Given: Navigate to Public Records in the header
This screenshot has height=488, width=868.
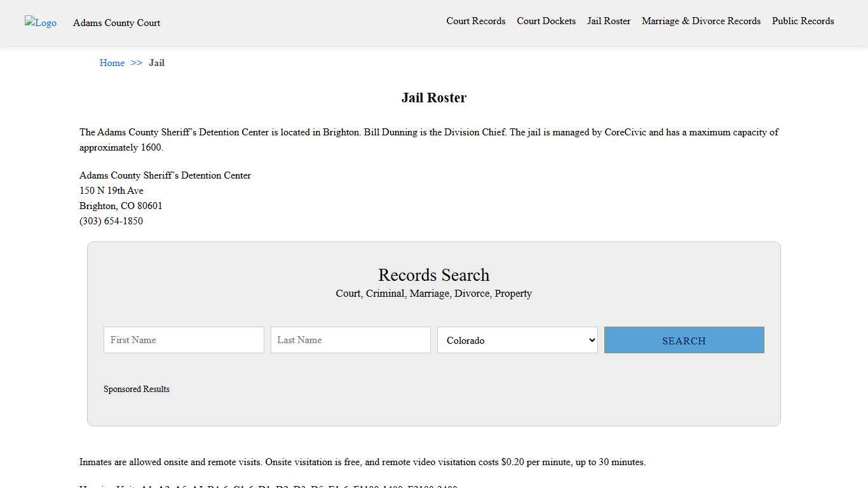Looking at the screenshot, I should (x=803, y=21).
